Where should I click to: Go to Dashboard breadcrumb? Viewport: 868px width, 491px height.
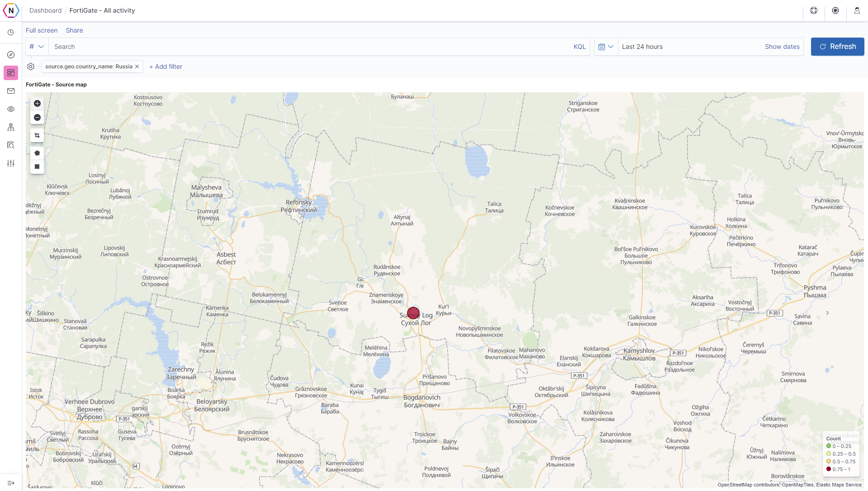pos(45,10)
